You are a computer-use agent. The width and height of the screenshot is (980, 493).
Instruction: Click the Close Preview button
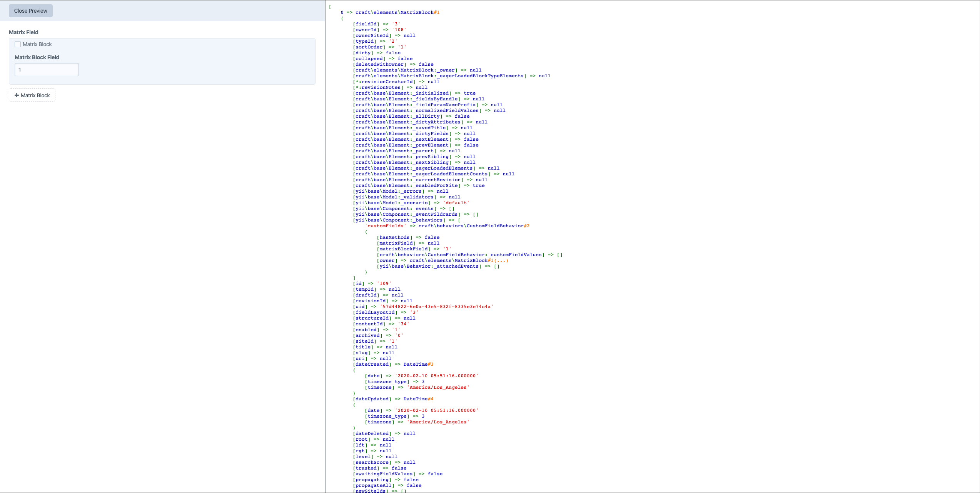(30, 11)
